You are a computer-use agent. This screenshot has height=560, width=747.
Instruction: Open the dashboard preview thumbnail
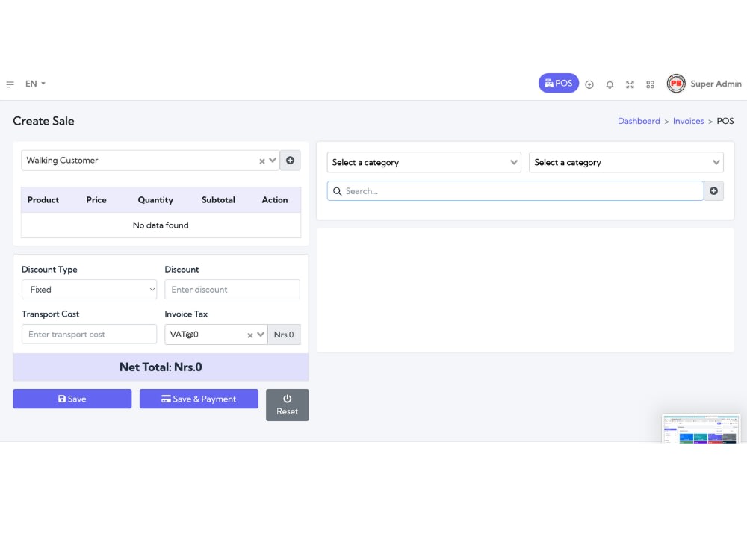[701, 429]
